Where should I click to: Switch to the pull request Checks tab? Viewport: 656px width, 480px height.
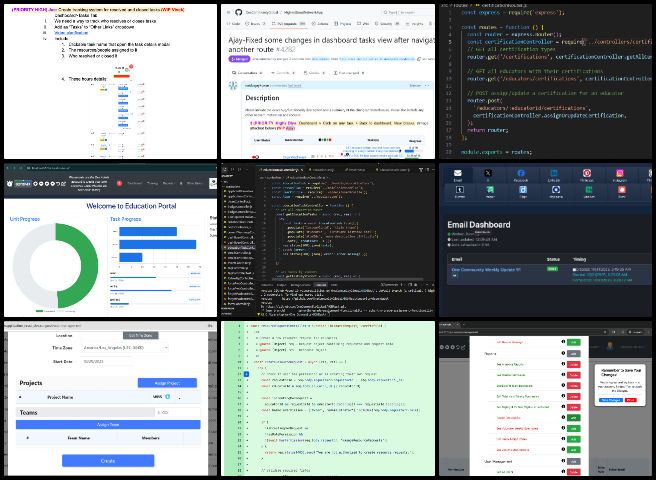tap(314, 73)
